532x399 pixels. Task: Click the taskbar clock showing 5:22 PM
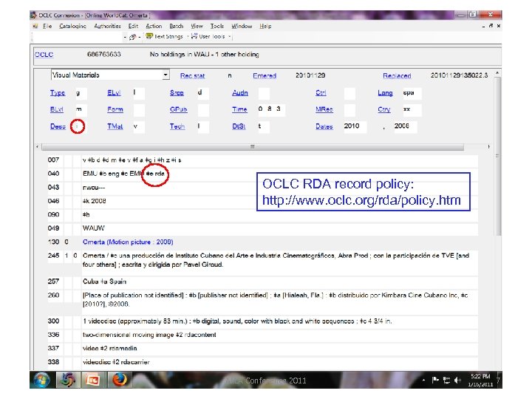[x=480, y=380]
